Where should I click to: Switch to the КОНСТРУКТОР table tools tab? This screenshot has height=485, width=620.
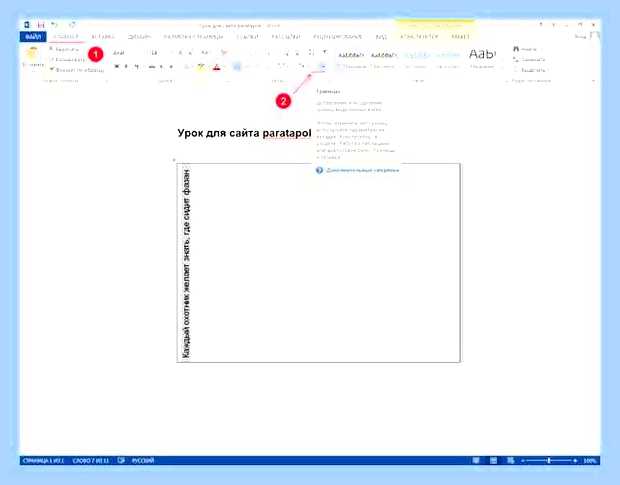[419, 37]
